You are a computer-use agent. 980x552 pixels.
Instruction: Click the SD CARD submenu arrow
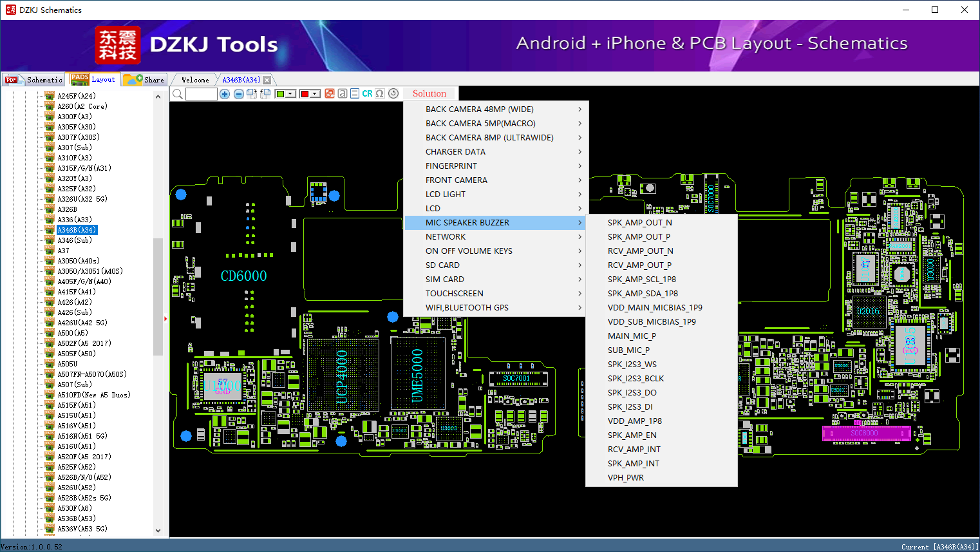tap(580, 265)
